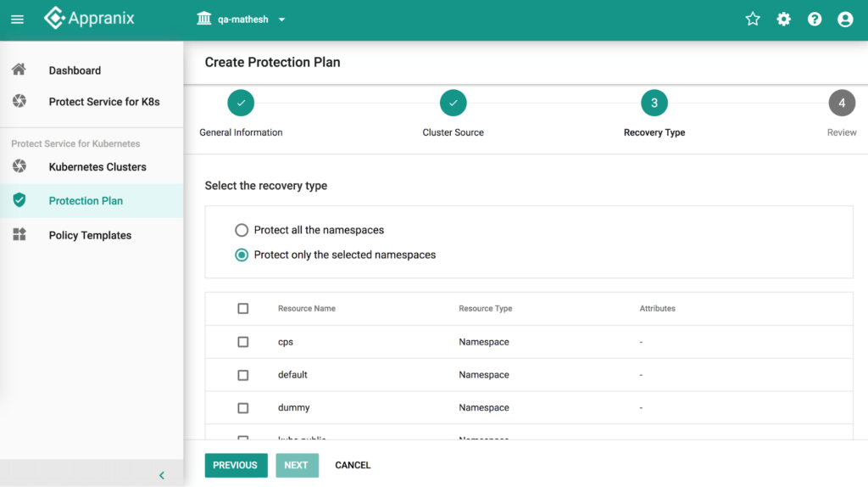
Task: Click the CANCEL button
Action: [353, 466]
